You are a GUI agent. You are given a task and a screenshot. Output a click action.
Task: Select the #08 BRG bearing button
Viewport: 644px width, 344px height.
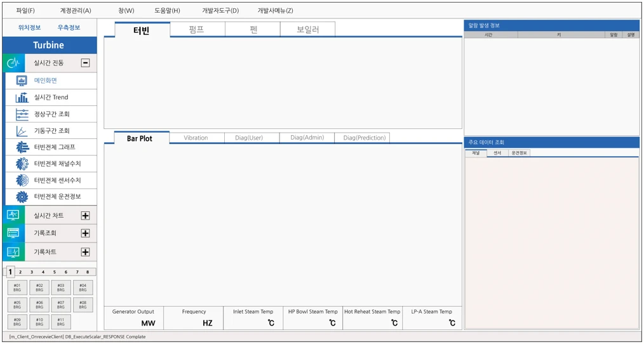[83, 305]
